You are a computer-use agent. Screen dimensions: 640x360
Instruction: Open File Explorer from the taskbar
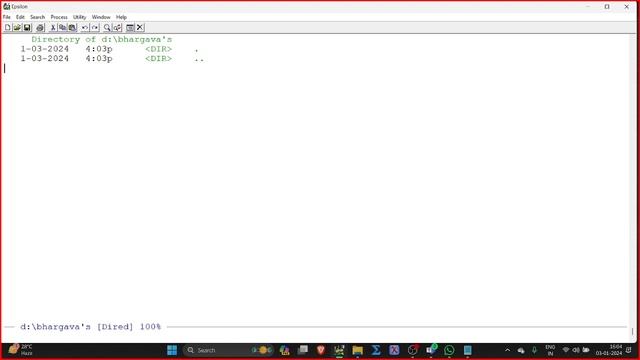(358, 350)
